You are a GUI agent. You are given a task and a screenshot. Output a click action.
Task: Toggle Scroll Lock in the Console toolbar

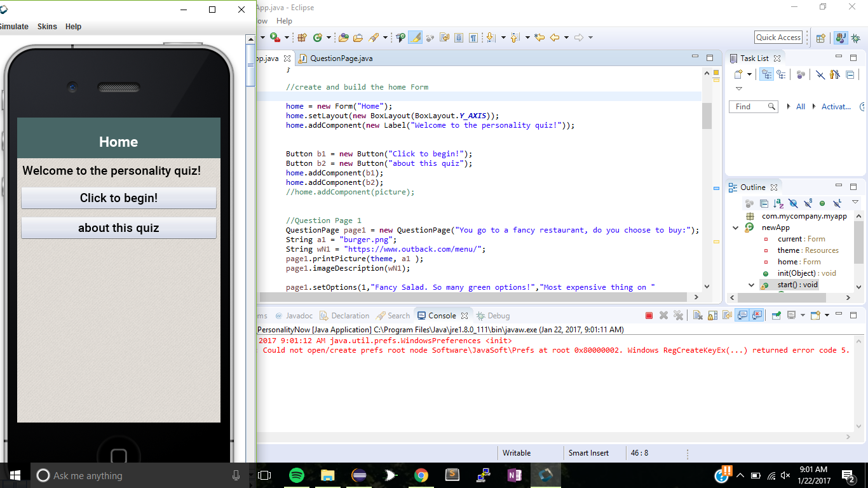712,315
